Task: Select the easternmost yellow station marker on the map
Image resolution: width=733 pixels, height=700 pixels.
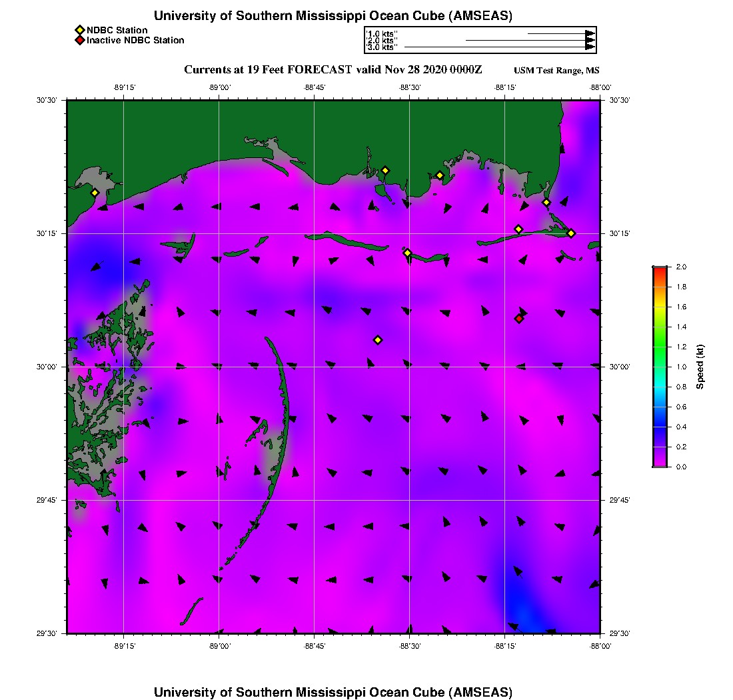Action: point(571,233)
